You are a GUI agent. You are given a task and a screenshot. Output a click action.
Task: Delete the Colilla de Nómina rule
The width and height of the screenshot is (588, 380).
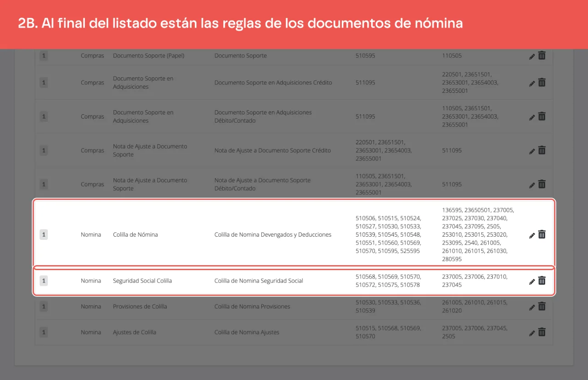pyautogui.click(x=542, y=234)
